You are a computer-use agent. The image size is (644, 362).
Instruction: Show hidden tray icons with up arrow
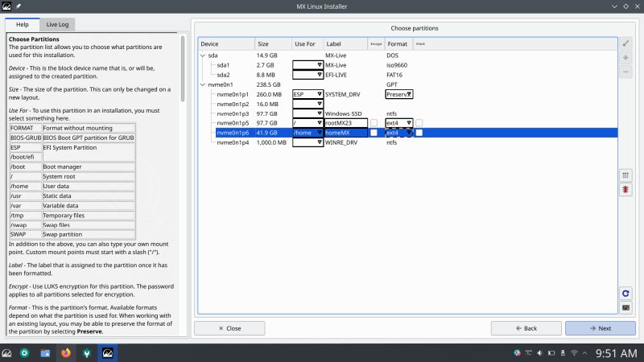tap(585, 353)
